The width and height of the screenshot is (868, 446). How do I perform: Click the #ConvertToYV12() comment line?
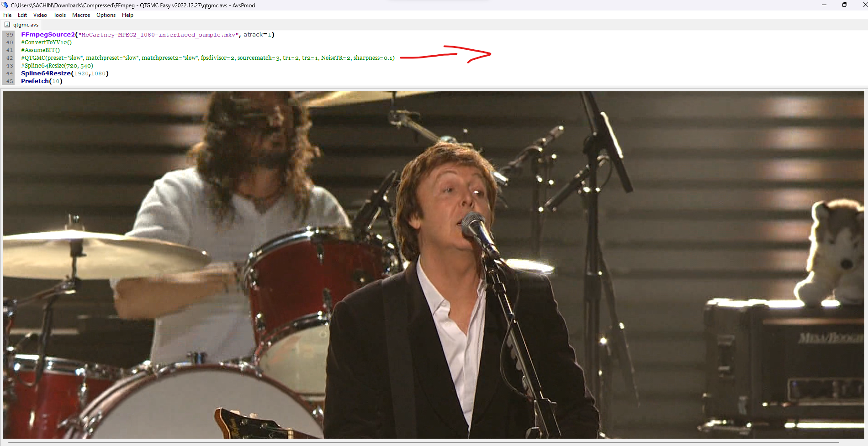(46, 42)
